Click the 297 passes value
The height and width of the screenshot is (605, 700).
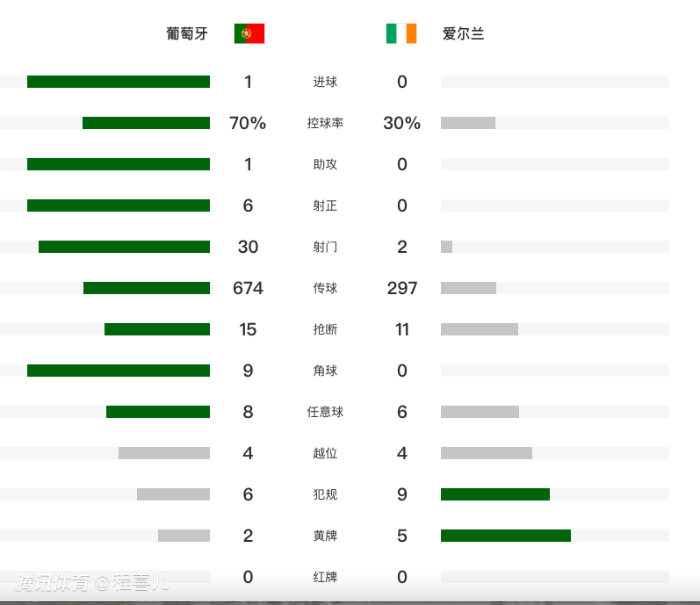(402, 288)
